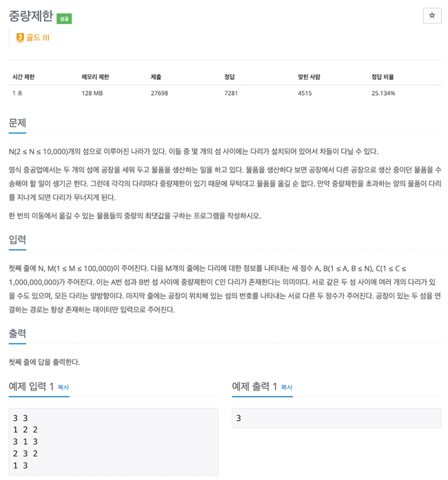Click inside the sample input code box

tap(113, 441)
